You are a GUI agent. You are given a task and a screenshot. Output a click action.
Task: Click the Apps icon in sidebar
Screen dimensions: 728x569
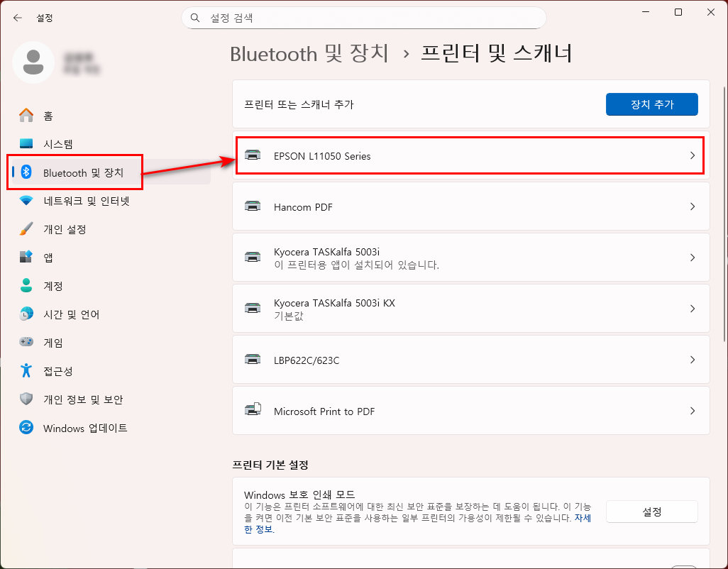(x=26, y=257)
